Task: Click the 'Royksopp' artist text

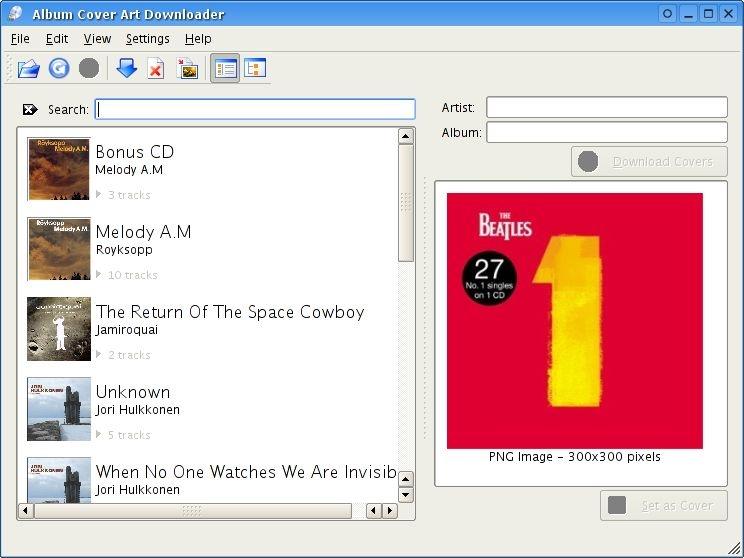Action: coord(124,250)
